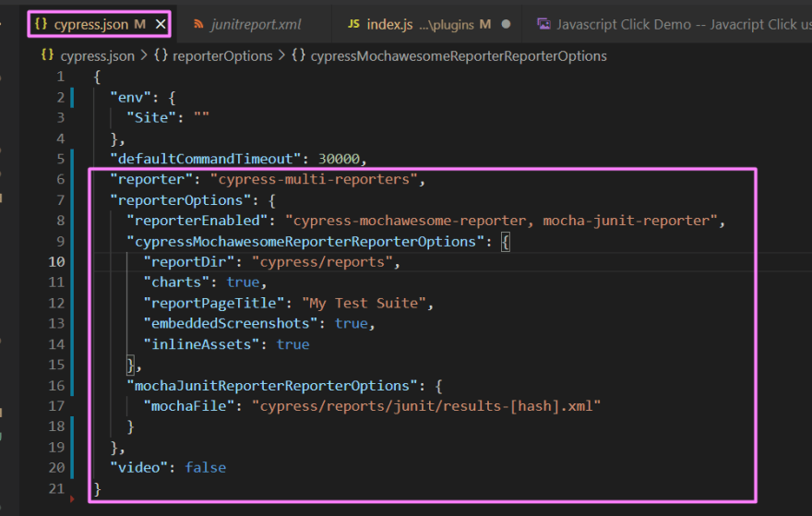The width and height of the screenshot is (812, 516).
Task: Click the unsaved dot on index.js tab
Action: pyautogui.click(x=506, y=24)
